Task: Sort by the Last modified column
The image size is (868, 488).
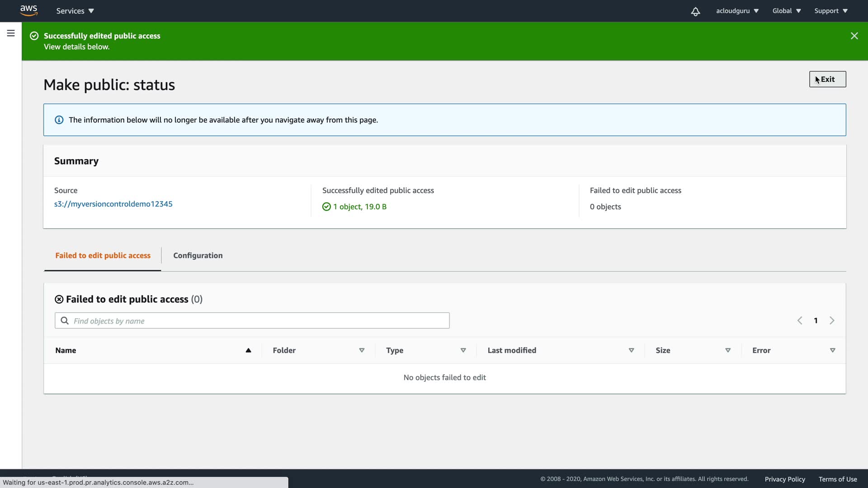Action: tap(631, 350)
